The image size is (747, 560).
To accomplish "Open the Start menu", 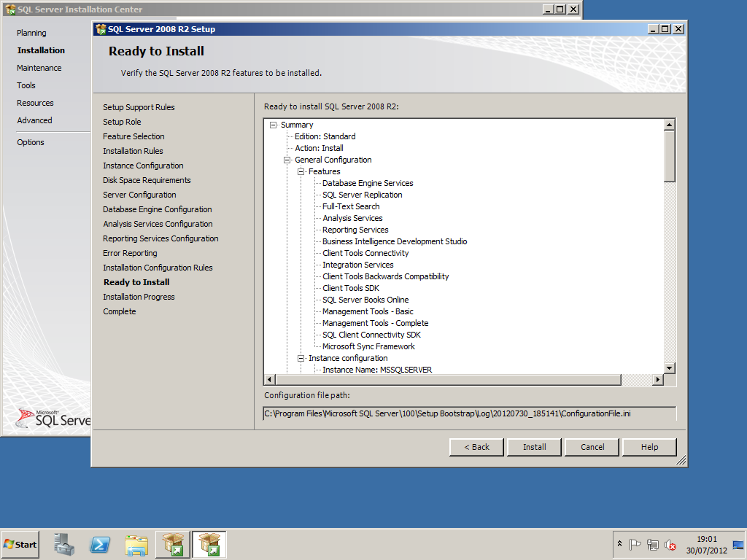I will [x=20, y=544].
